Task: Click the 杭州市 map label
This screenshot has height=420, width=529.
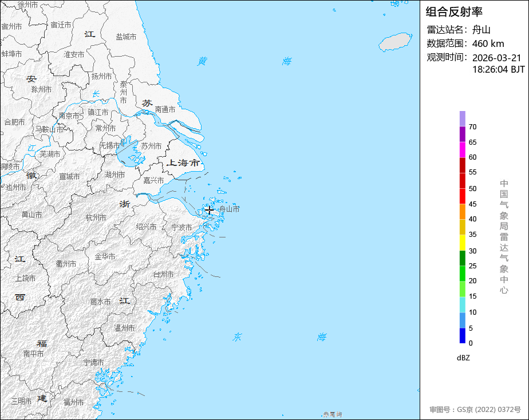Action: click(x=96, y=218)
